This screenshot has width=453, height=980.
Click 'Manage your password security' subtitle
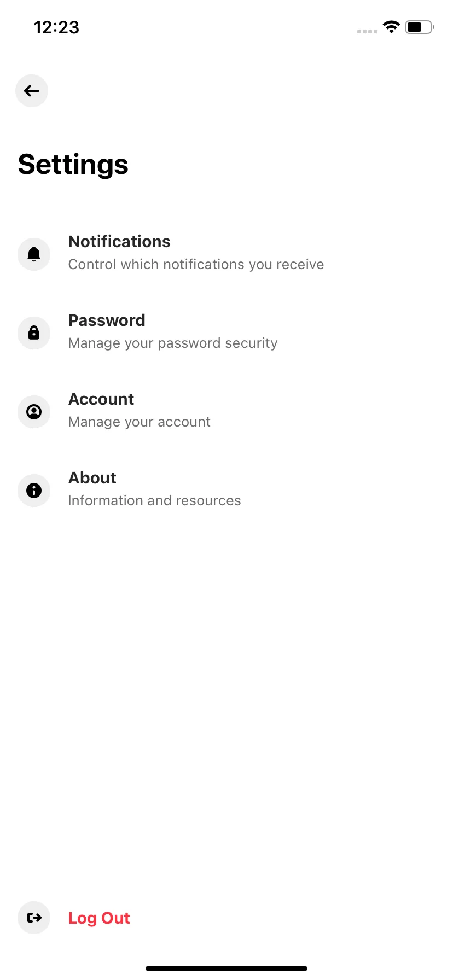(173, 343)
